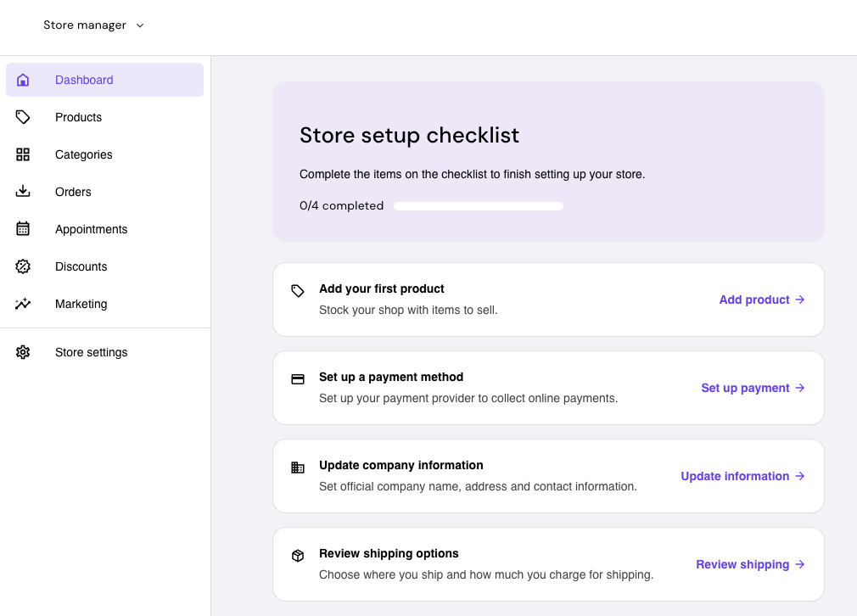Image resolution: width=857 pixels, height=616 pixels.
Task: Click the Products tag icon
Action: [x=22, y=116]
